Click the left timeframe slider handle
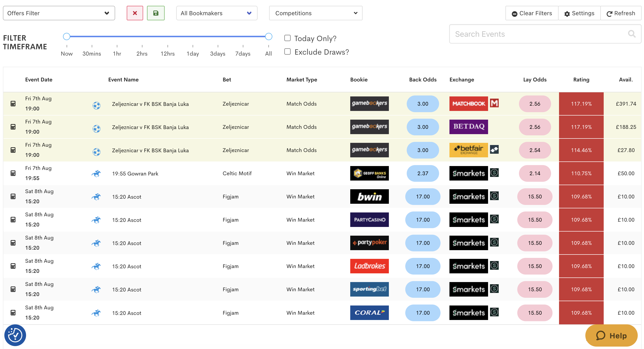The height and width of the screenshot is (349, 644). click(67, 36)
